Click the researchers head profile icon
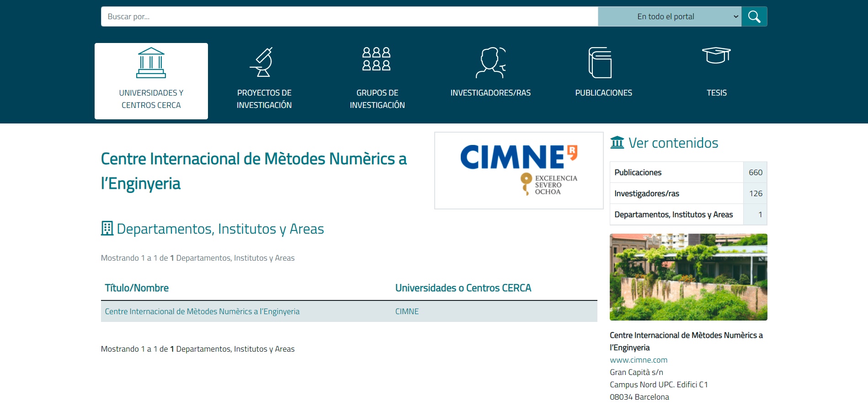 click(490, 63)
